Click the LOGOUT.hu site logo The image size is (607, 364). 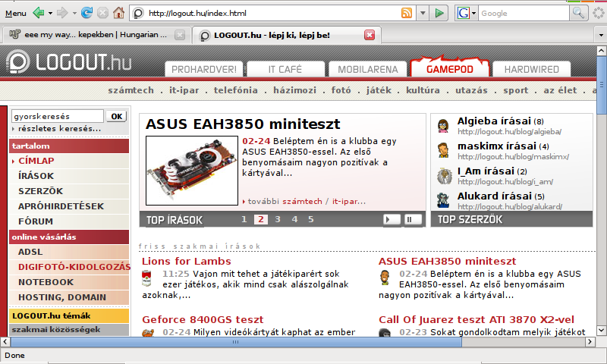[68, 62]
